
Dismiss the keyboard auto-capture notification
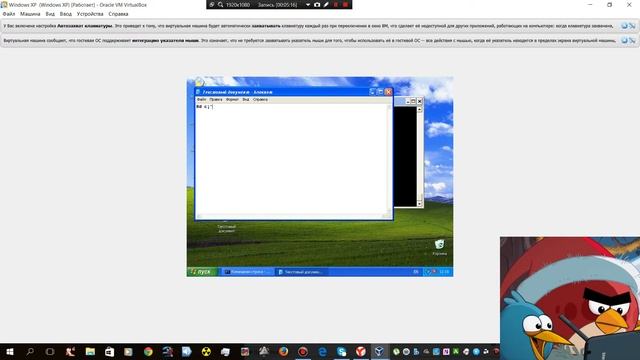pos(624,26)
